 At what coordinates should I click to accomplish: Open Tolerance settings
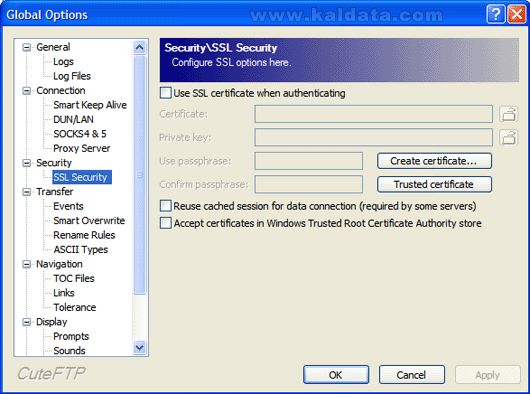(x=75, y=307)
